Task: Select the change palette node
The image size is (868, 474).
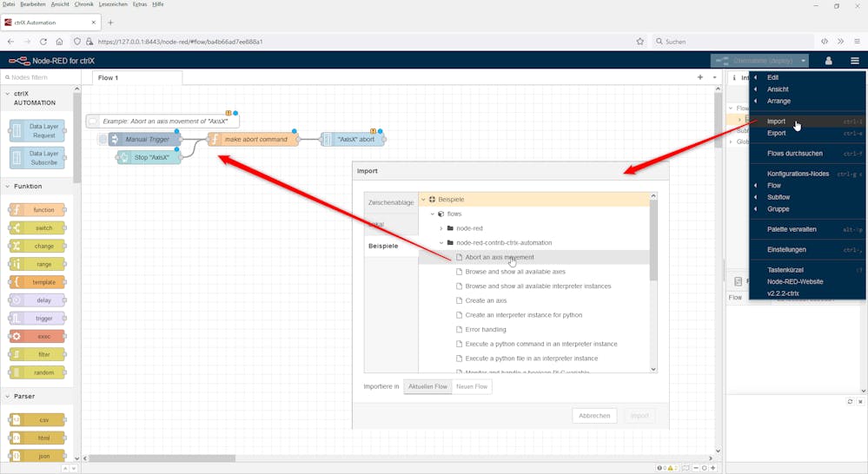Action: (x=37, y=247)
